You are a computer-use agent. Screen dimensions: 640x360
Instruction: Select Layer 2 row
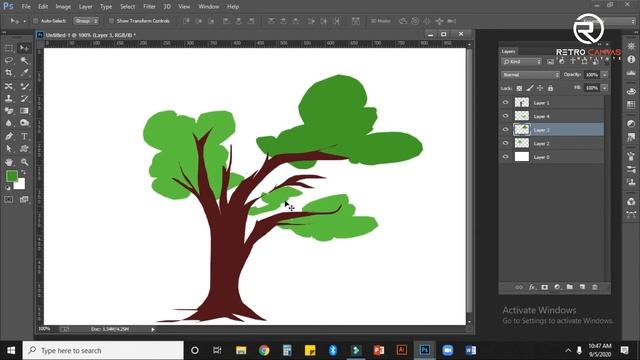[552, 143]
